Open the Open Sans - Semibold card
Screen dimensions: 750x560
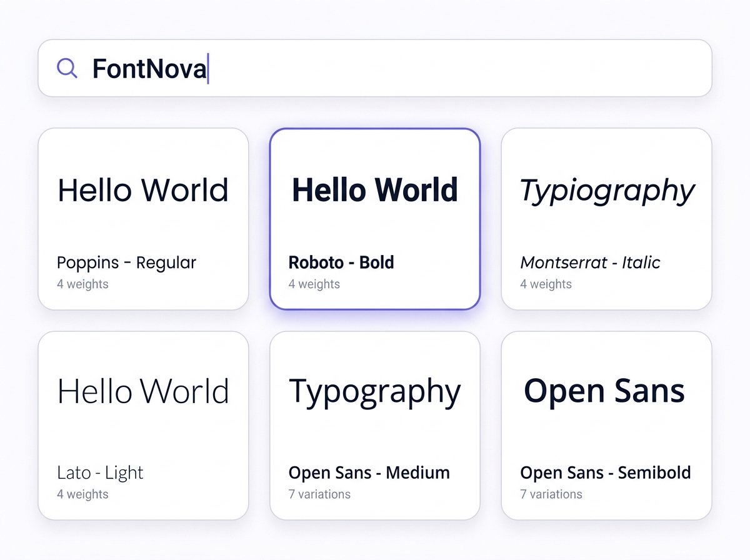(606, 426)
